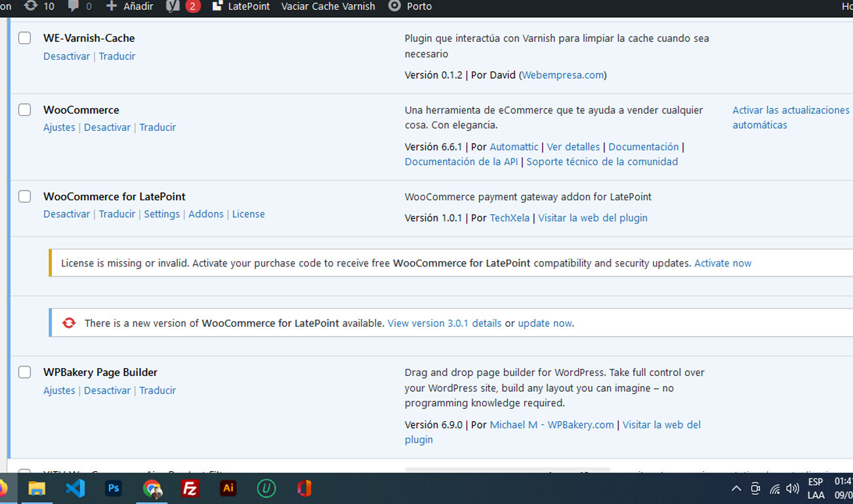Open the Automattic author link
Viewport: 853px width, 504px height.
514,147
